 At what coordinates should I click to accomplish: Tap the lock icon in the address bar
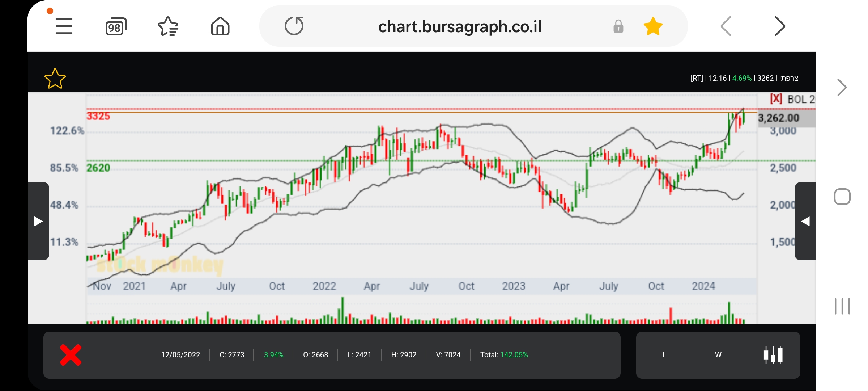pos(618,26)
